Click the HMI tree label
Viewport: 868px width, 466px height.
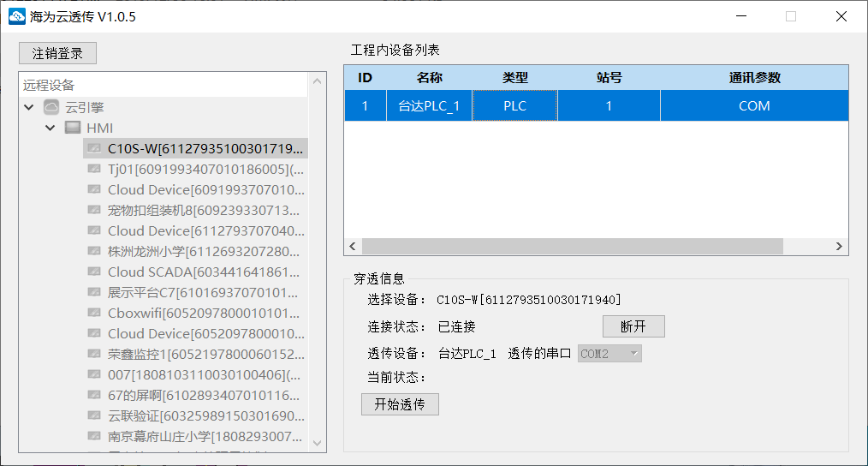pyautogui.click(x=99, y=128)
